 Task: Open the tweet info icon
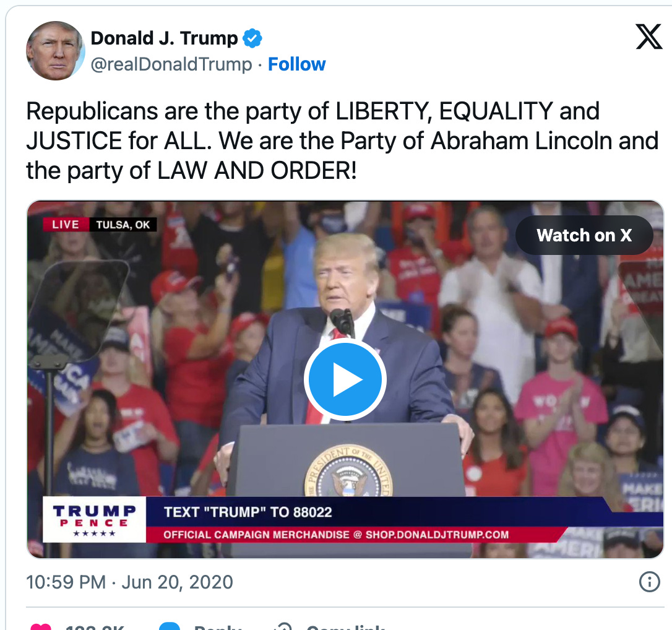[x=649, y=582]
